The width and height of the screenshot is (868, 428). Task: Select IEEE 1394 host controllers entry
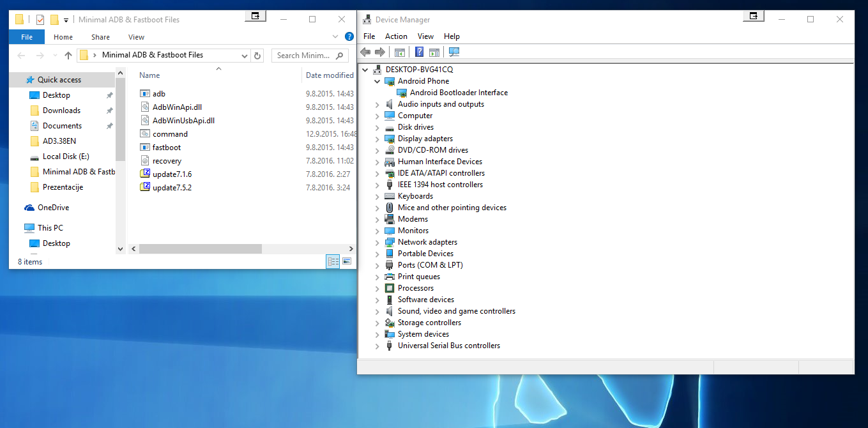(440, 185)
